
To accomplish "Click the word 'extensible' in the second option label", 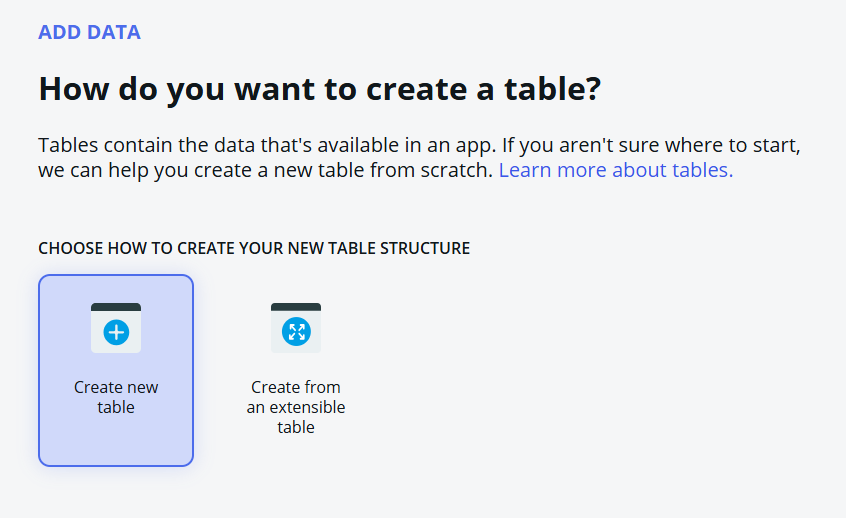I will click(x=308, y=407).
